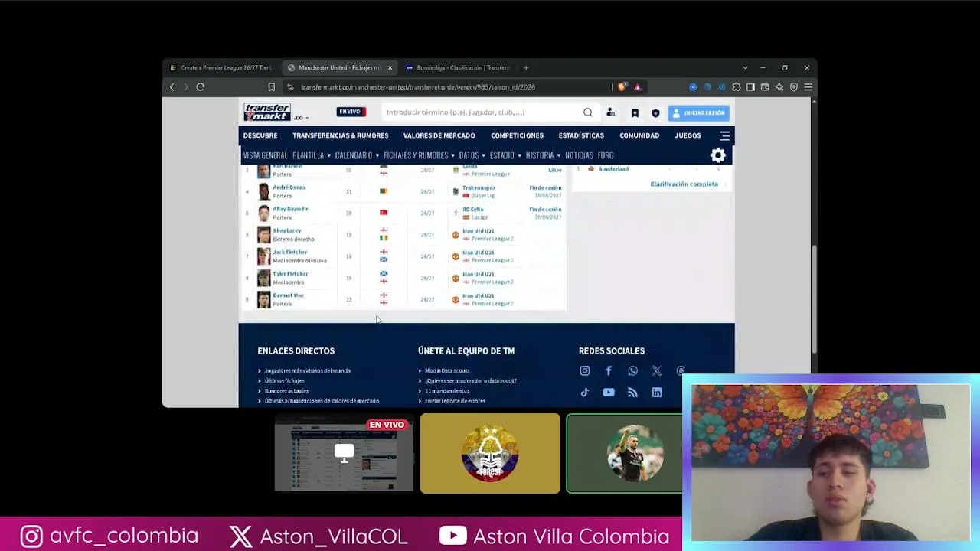Open the Transfermarkt watchlist bookmark icon
This screenshot has height=551, width=980.
[635, 113]
